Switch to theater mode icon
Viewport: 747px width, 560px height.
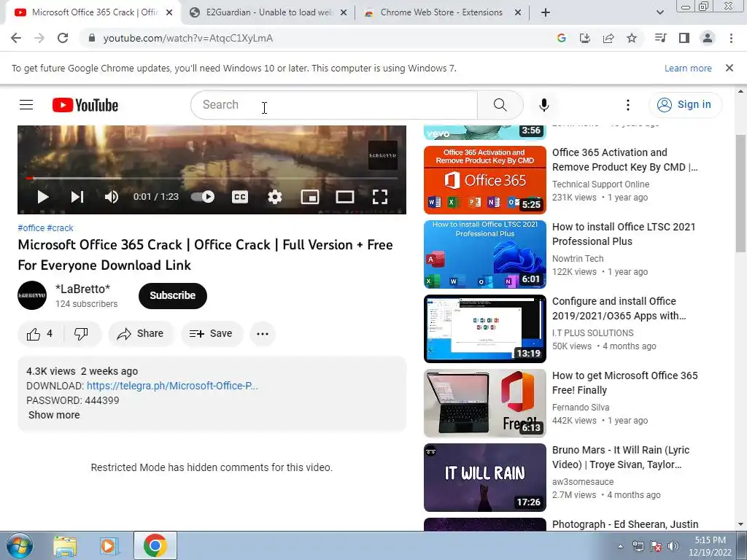click(345, 197)
